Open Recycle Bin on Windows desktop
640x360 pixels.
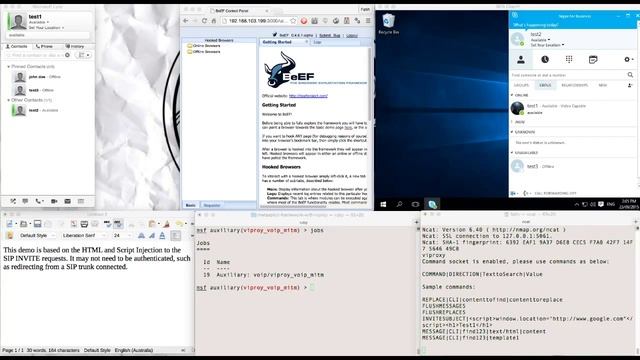[388, 24]
